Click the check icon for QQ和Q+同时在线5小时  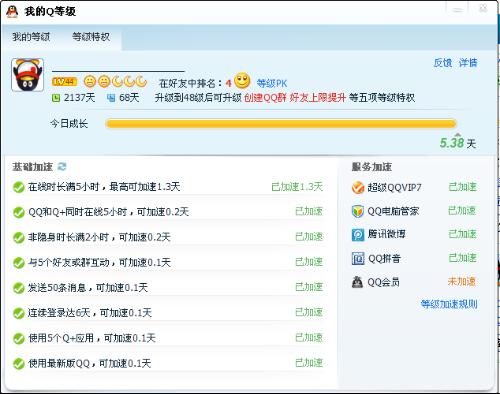coord(19,212)
